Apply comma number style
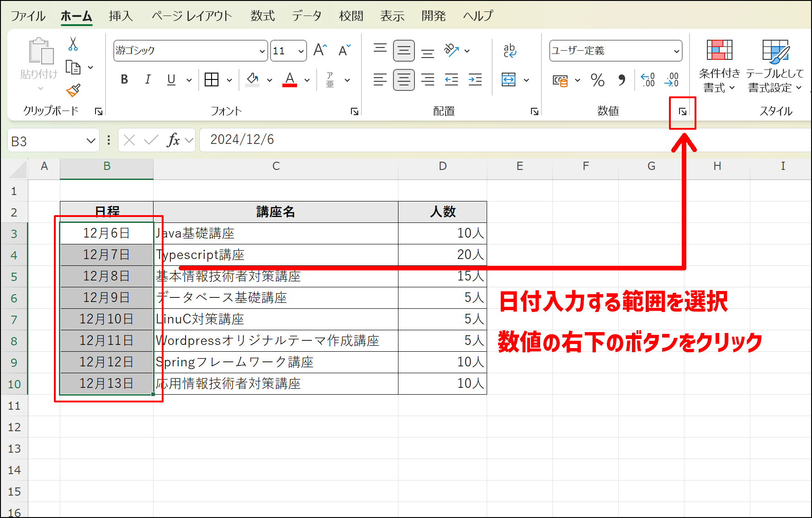 click(621, 80)
